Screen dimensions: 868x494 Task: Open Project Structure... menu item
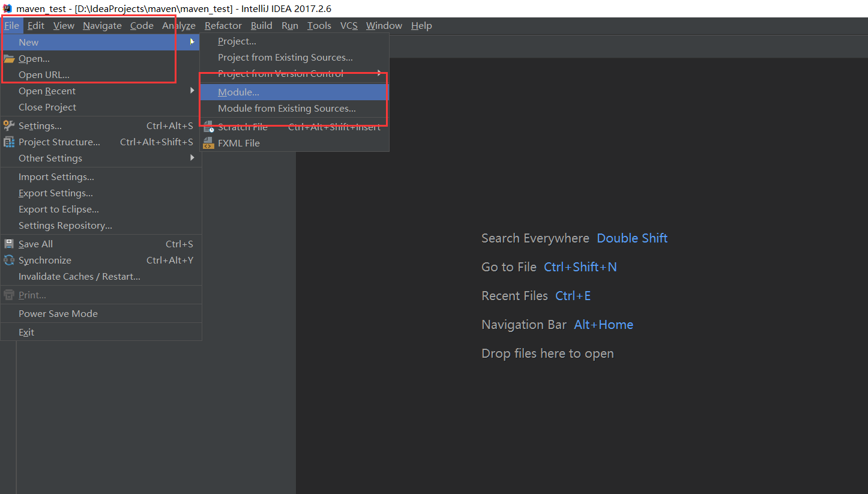100,142
